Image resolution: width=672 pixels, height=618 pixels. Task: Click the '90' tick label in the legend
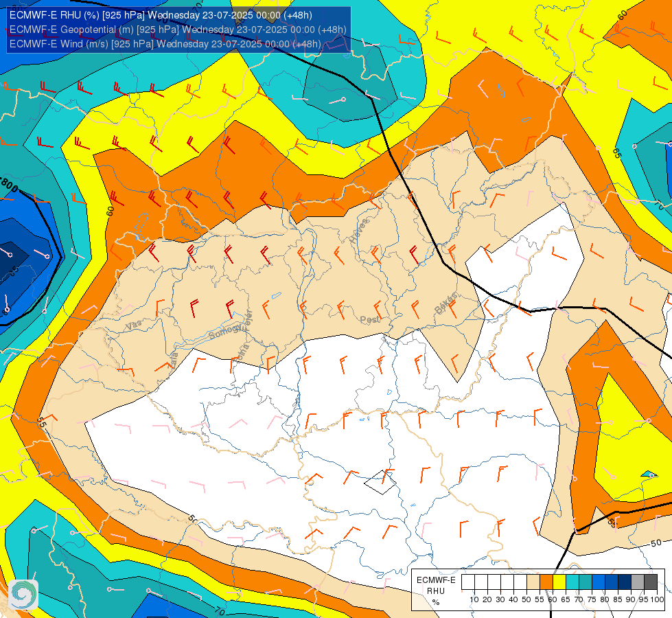tap(631, 599)
